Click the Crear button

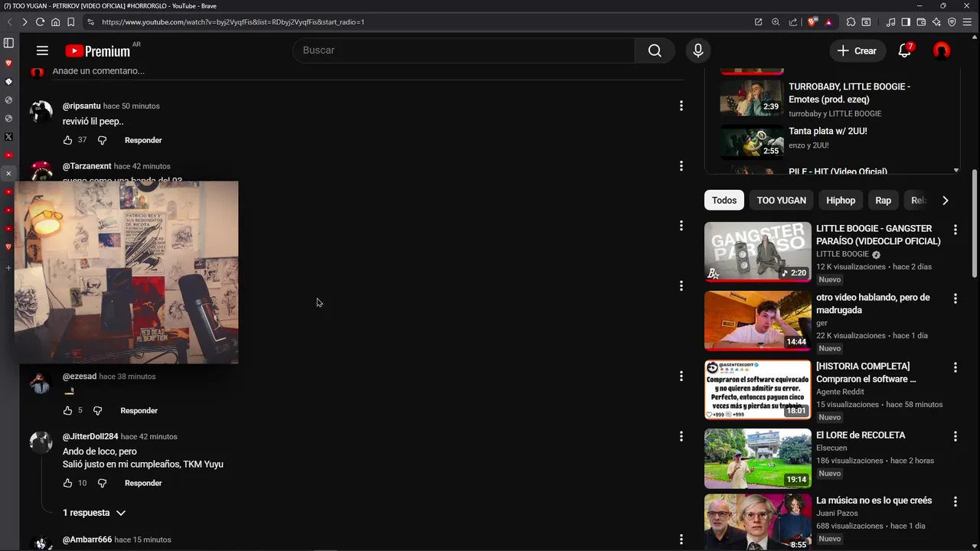click(857, 51)
